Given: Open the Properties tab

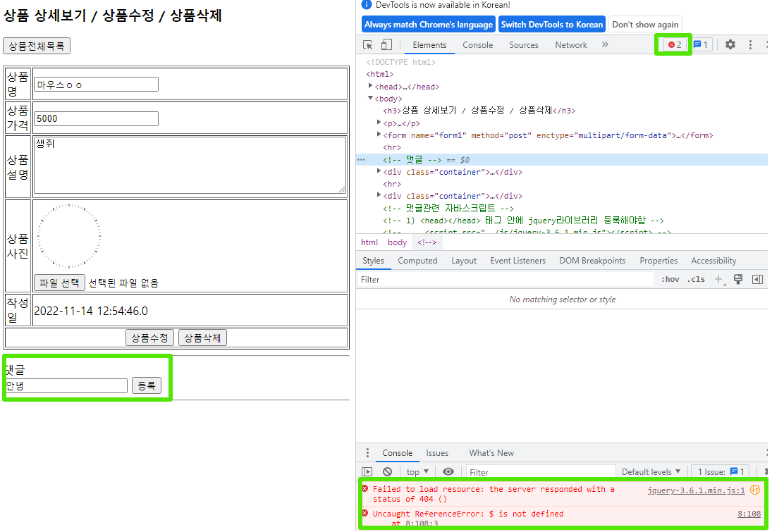Looking at the screenshot, I should (x=658, y=261).
